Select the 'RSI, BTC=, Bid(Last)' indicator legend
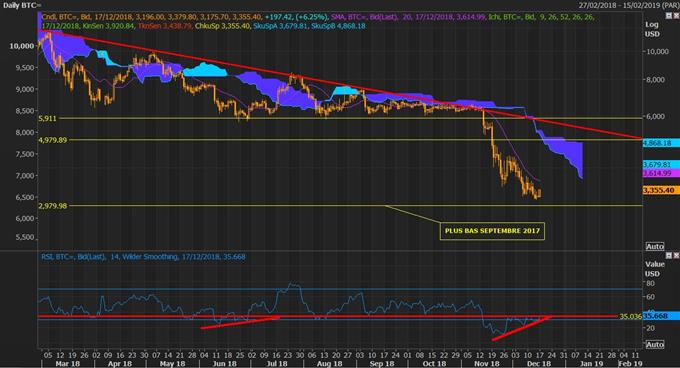This screenshot has height=368, width=680. pyautogui.click(x=73, y=257)
